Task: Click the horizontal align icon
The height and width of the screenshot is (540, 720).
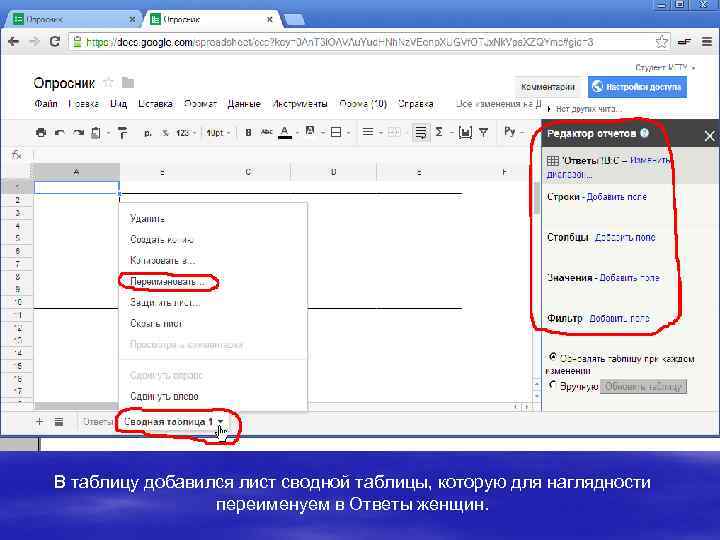Action: tap(368, 132)
